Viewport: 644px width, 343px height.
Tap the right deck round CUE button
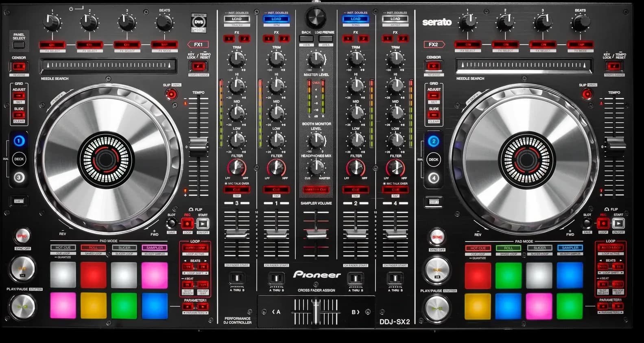tap(437, 270)
